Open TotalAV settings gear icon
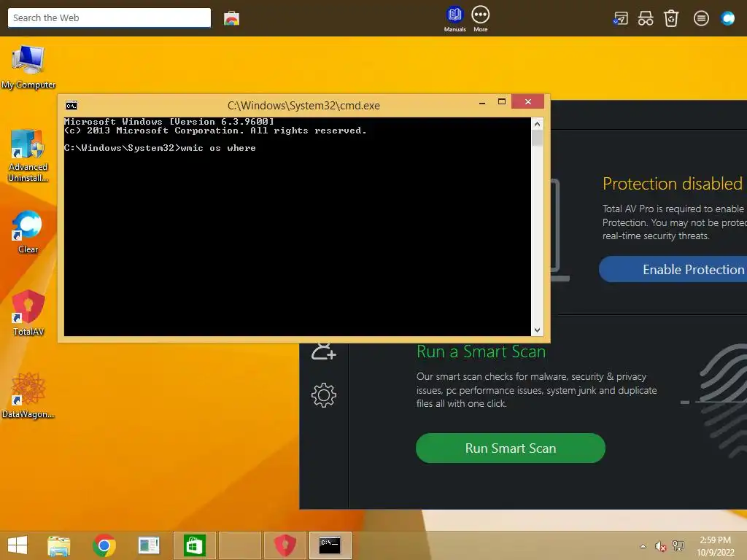The image size is (747, 560). (x=324, y=394)
